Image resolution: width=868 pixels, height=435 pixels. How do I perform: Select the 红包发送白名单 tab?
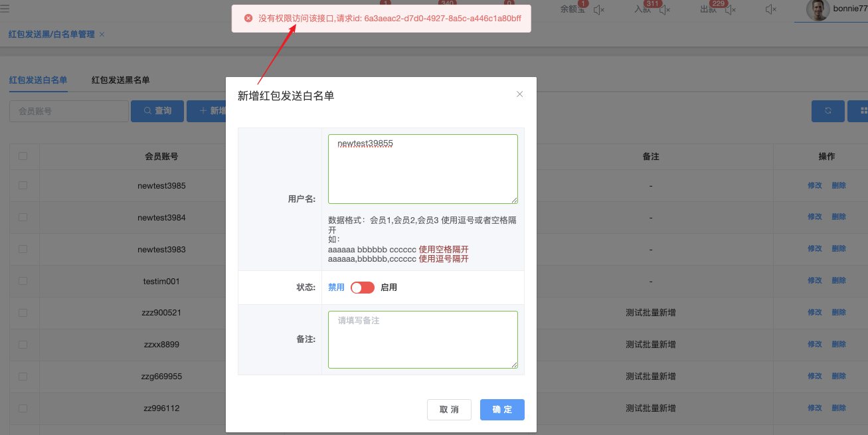click(x=38, y=80)
